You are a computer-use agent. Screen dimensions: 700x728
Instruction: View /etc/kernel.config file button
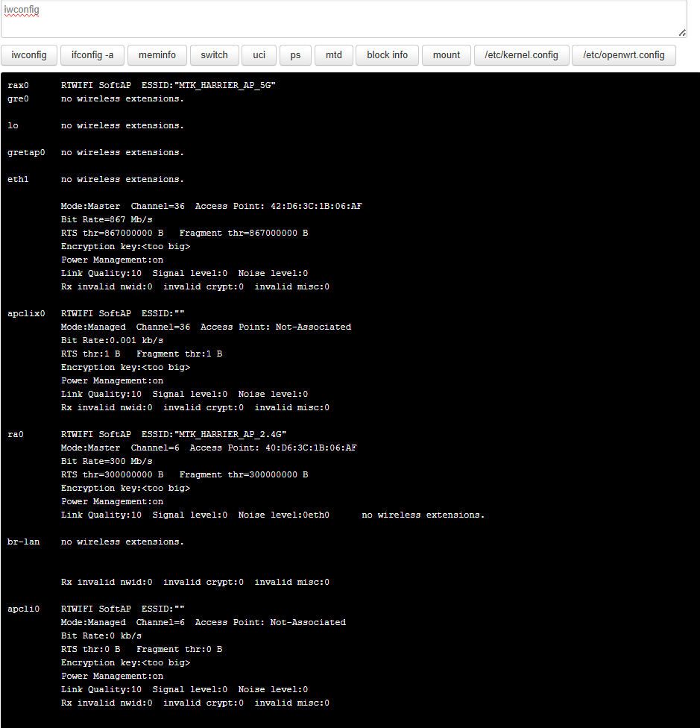point(521,55)
